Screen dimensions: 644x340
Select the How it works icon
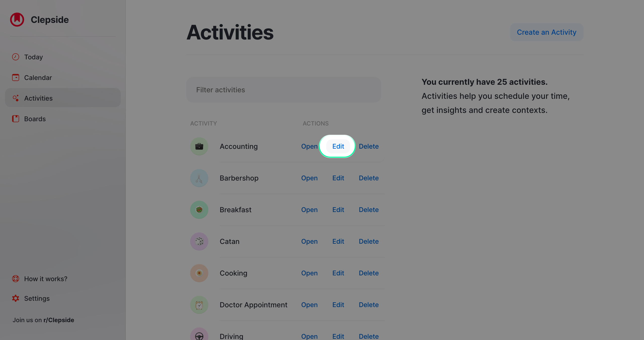[x=15, y=279]
